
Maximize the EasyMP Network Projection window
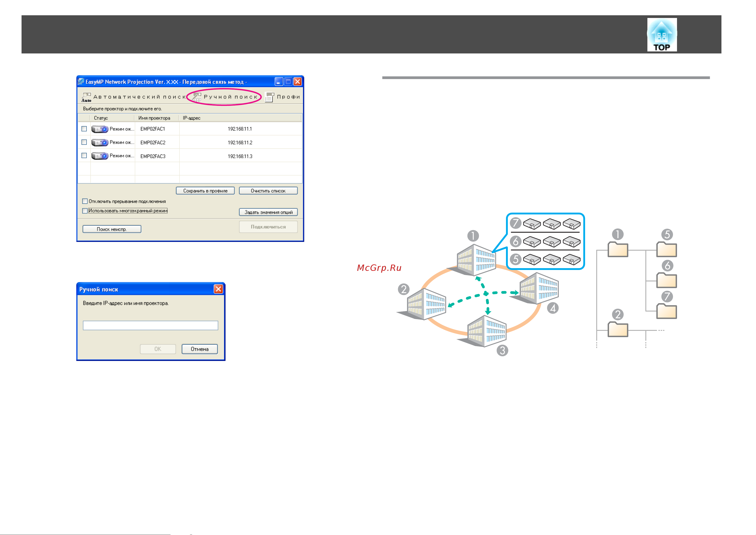click(288, 82)
